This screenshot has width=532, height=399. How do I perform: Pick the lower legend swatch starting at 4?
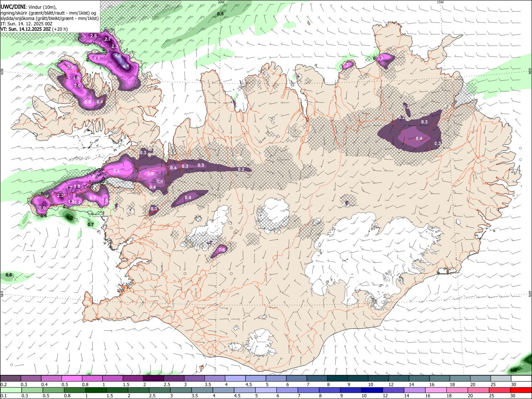pos(224,390)
